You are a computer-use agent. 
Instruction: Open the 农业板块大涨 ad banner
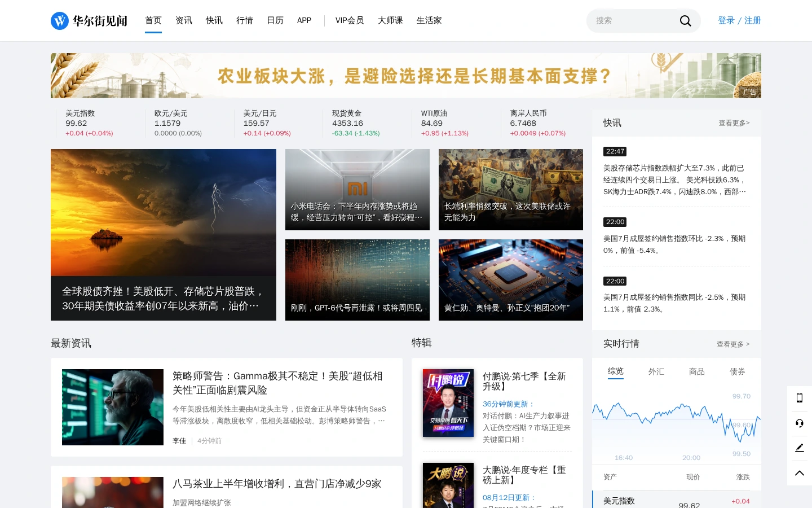pyautogui.click(x=406, y=76)
